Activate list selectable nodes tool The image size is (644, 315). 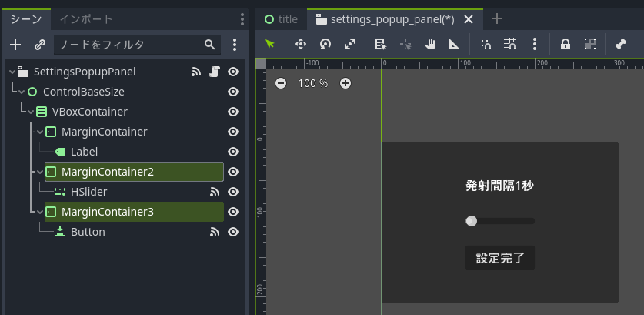point(381,44)
